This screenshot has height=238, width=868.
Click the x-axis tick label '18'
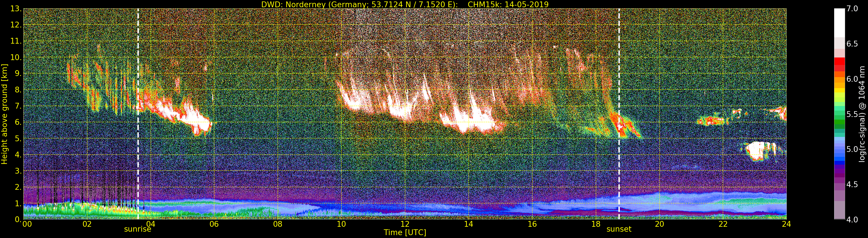596,224
